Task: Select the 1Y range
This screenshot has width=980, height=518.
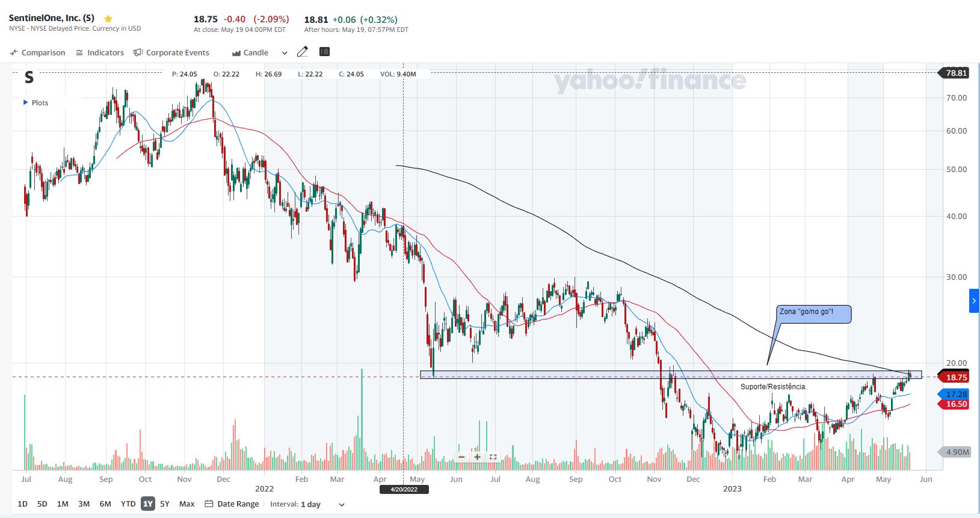Action: (x=148, y=504)
